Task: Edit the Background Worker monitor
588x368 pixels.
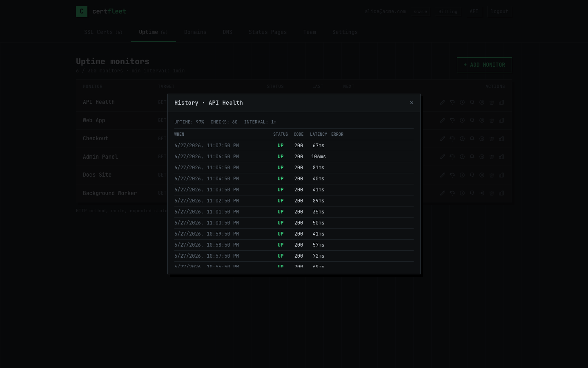Action: (443, 193)
